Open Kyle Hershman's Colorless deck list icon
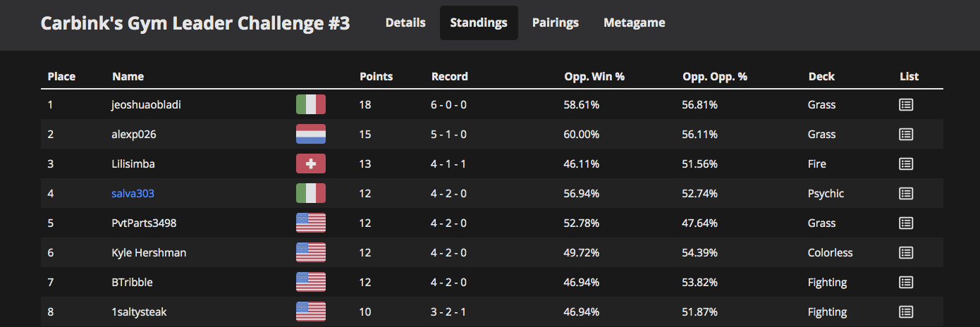This screenshot has width=980, height=327. 906,252
